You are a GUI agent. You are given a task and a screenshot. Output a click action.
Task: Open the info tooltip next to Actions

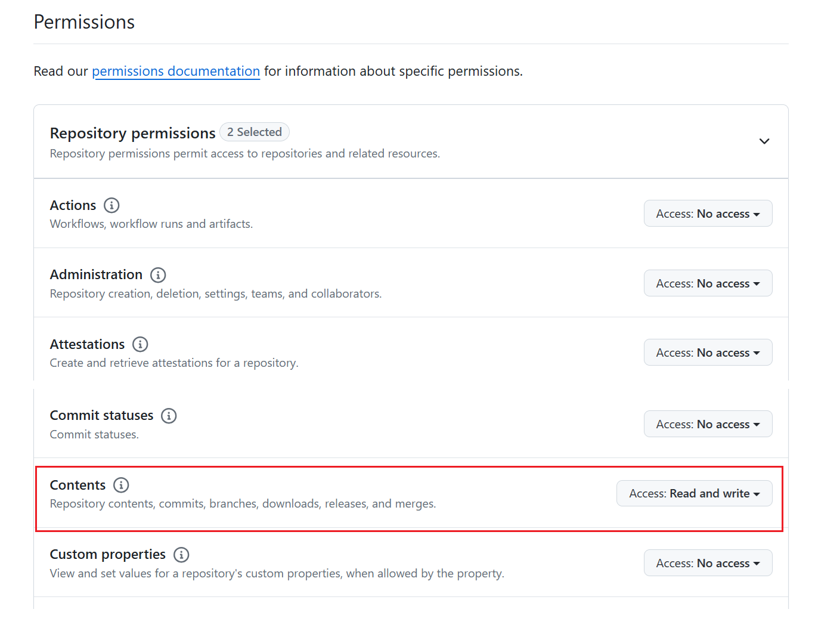(111, 205)
